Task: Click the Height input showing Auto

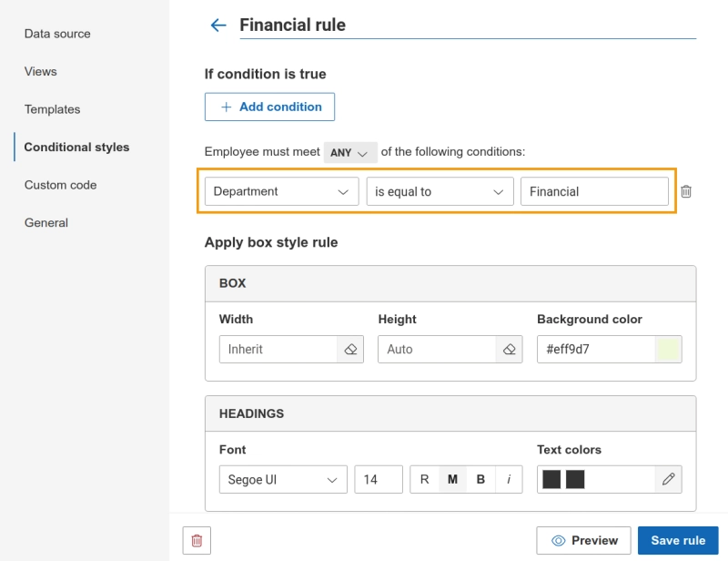Action: tap(437, 349)
